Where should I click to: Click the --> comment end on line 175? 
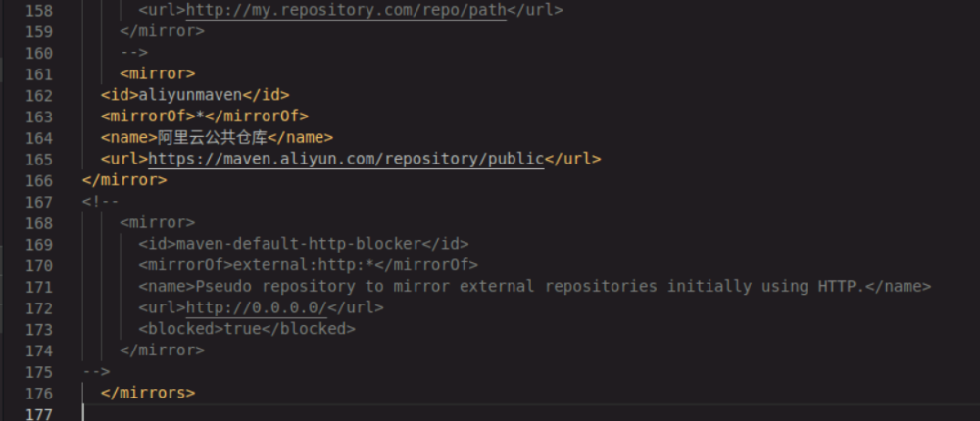[96, 372]
